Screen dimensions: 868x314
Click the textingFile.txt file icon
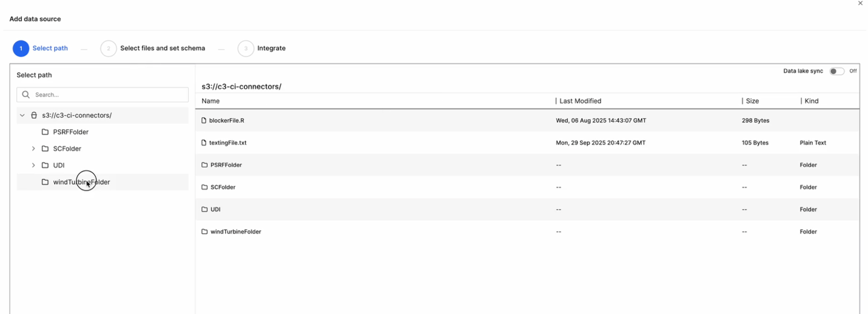pos(204,143)
